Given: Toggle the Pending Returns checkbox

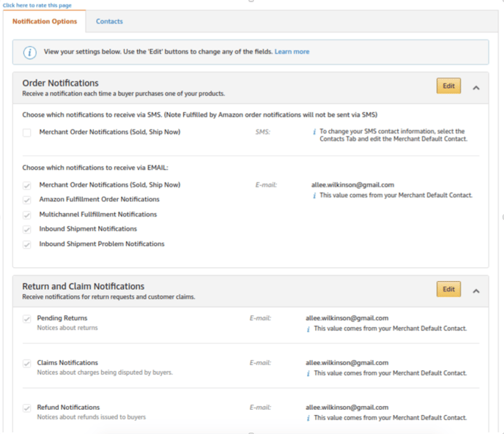Looking at the screenshot, I should 27,319.
